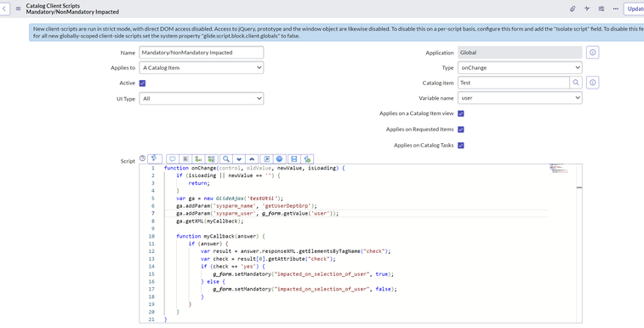This screenshot has width=644, height=328.
Task: Open personalize form settings sliders icon
Action: tap(601, 9)
